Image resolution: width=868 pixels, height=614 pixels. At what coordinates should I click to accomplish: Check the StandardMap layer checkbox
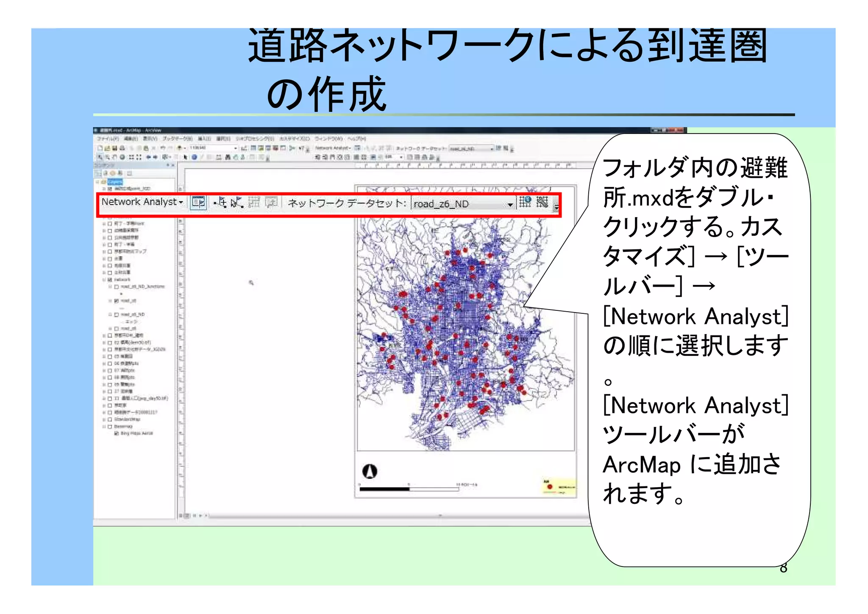click(110, 419)
